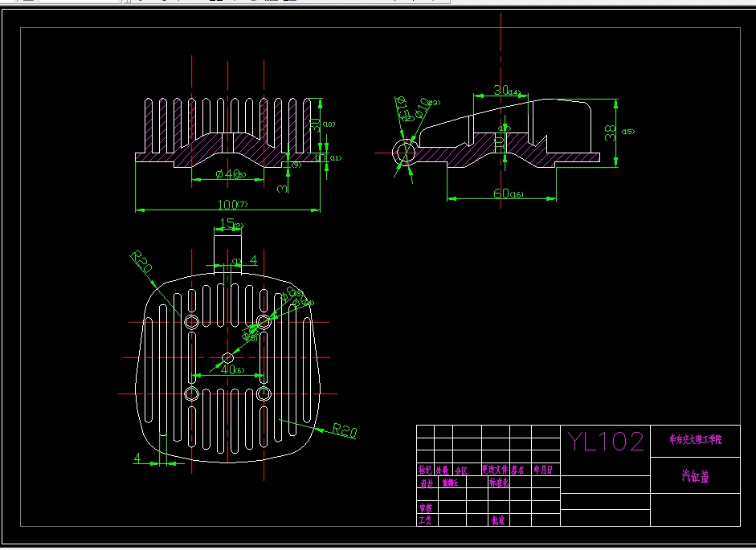Click the 3 (9) thickness dimension text
Screen dimensions: 756x550
coord(283,188)
